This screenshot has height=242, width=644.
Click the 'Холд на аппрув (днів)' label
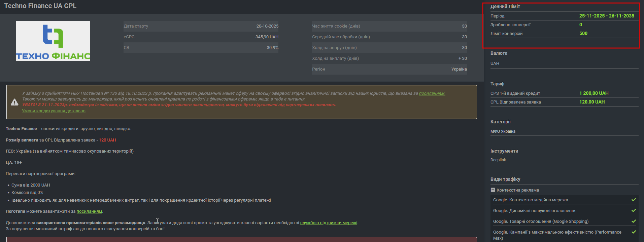[334, 48]
